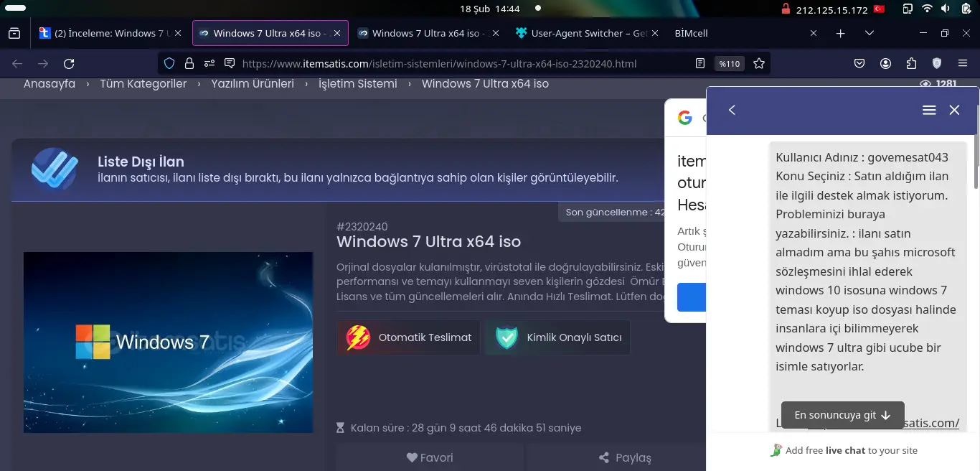Share the listing with Paylaş

tap(624, 457)
